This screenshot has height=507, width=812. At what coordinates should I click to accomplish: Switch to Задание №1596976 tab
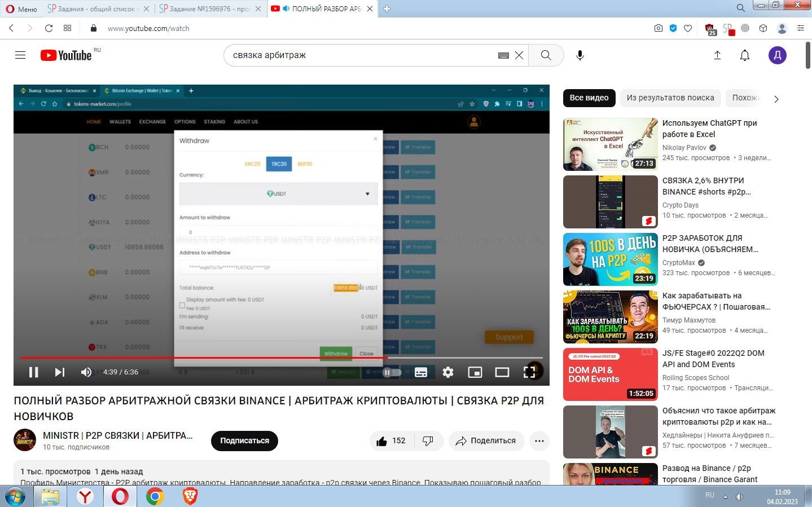(x=209, y=8)
